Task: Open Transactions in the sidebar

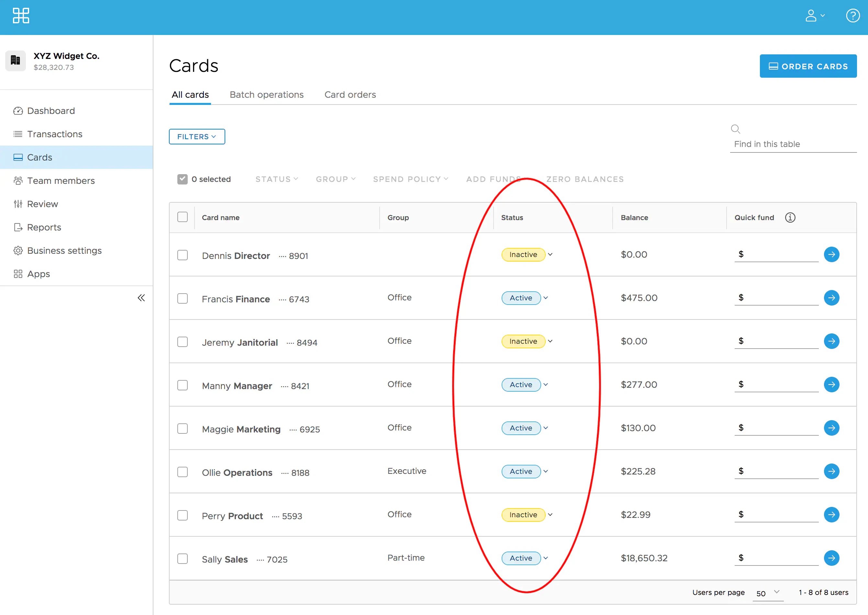Action: point(54,134)
